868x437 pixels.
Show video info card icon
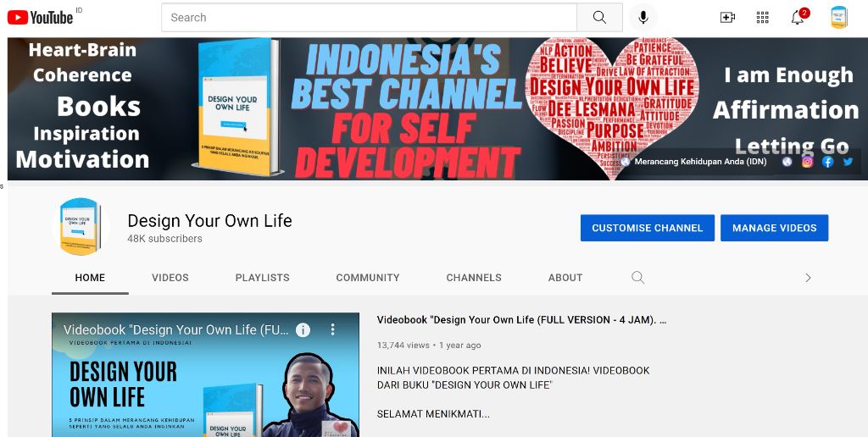click(303, 329)
